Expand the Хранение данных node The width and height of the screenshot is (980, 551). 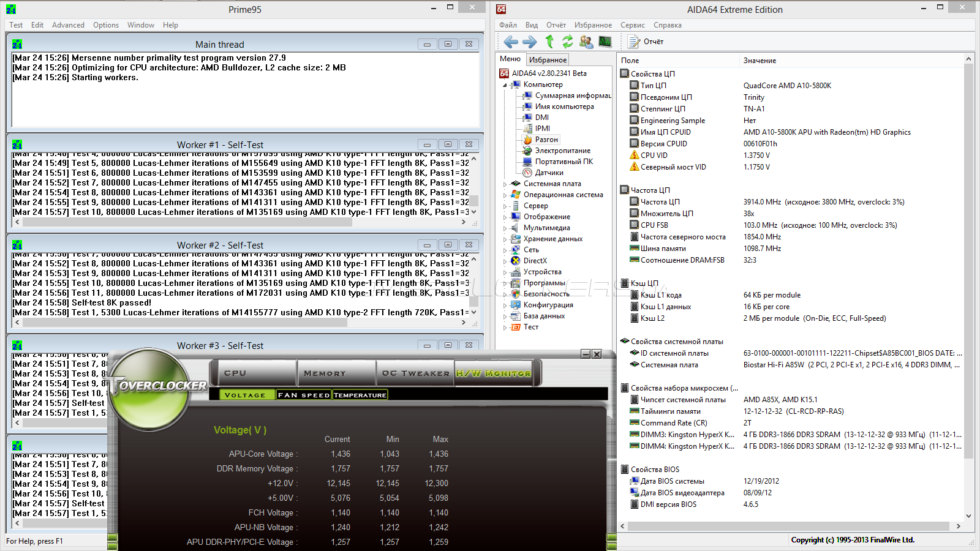505,239
